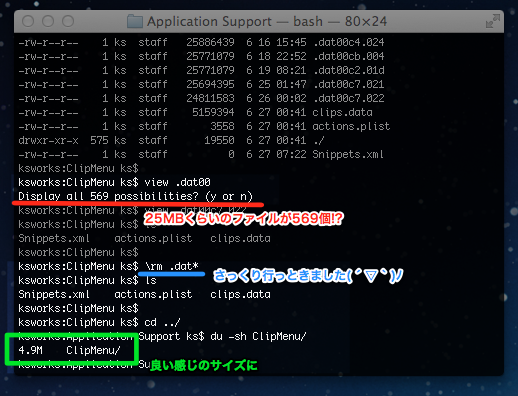Select the file name .dat00c7.022
The image size is (518, 396).
click(349, 98)
